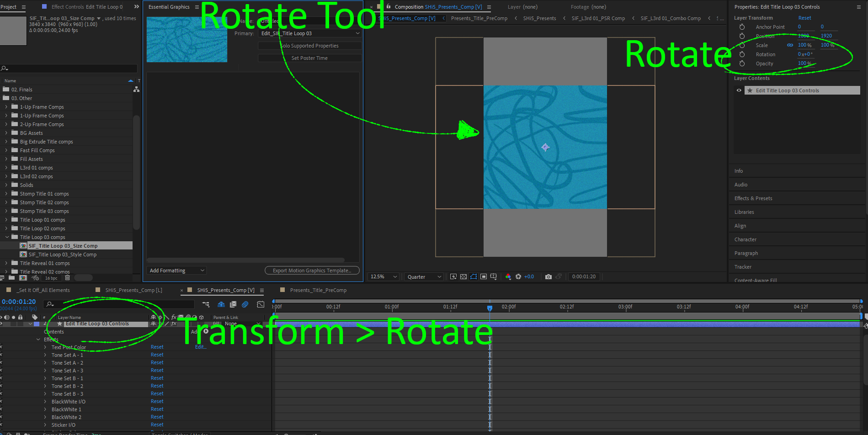The width and height of the screenshot is (868, 435).
Task: Click Export Motion Graphics Template button
Action: point(312,270)
